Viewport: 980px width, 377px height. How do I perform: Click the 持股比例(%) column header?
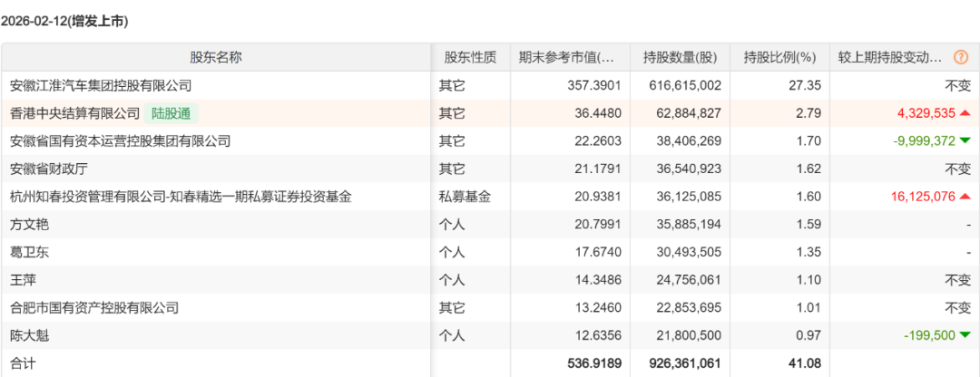coord(779,57)
